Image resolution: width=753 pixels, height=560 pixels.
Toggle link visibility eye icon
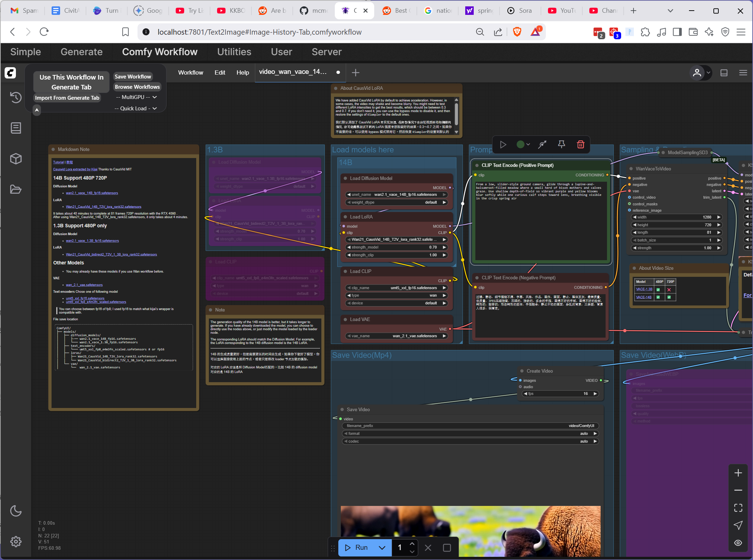(x=738, y=543)
